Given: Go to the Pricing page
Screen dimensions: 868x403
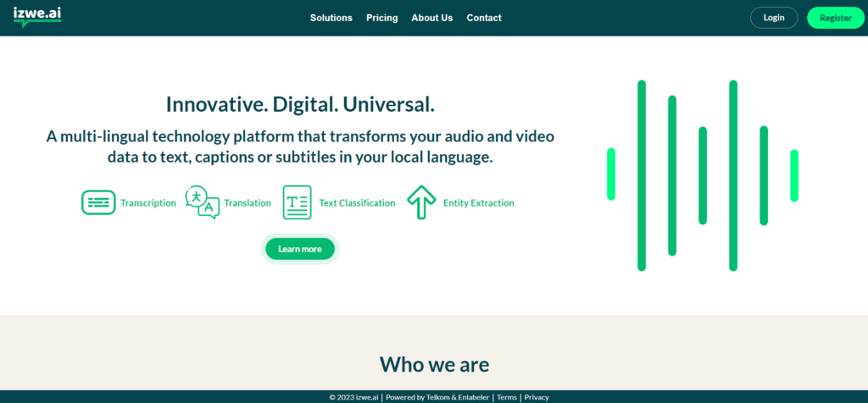Looking at the screenshot, I should [381, 18].
